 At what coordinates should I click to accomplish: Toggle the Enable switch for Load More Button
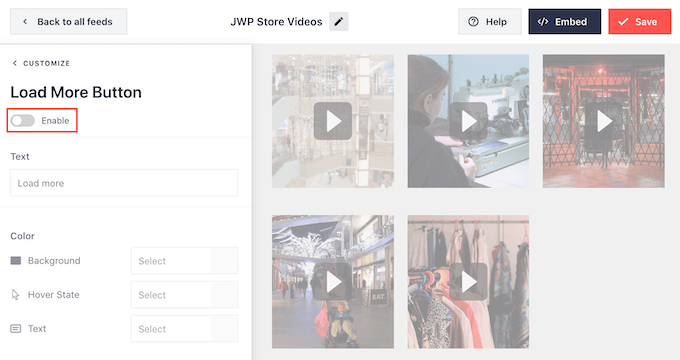[23, 121]
